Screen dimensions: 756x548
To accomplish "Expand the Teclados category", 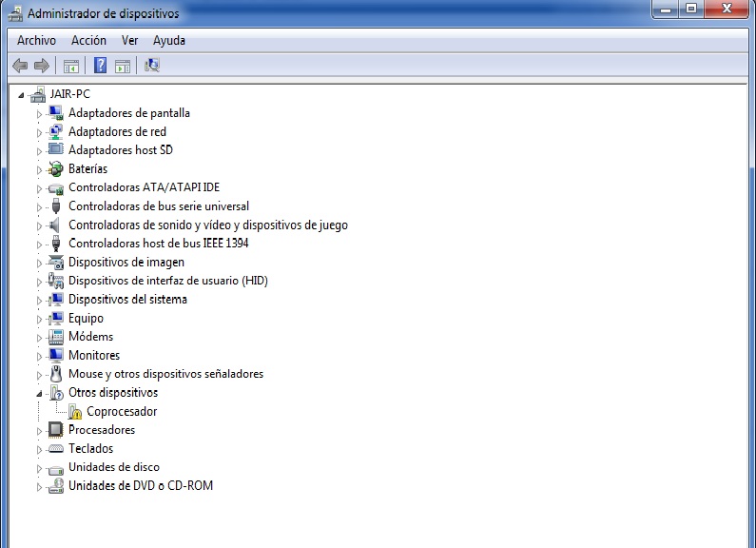I will [x=39, y=450].
